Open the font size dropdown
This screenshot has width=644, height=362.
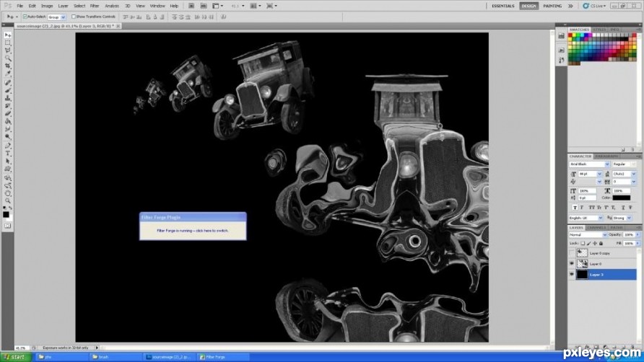pyautogui.click(x=600, y=174)
